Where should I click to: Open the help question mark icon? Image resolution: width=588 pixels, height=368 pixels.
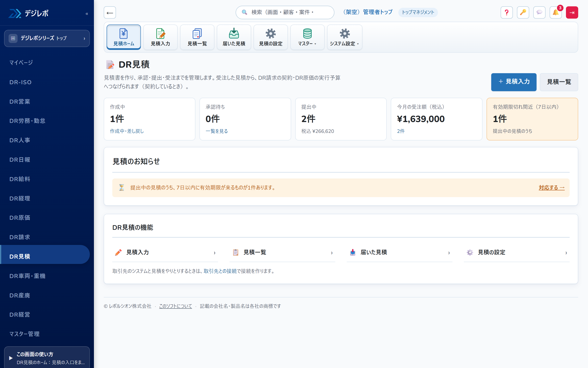point(507,12)
